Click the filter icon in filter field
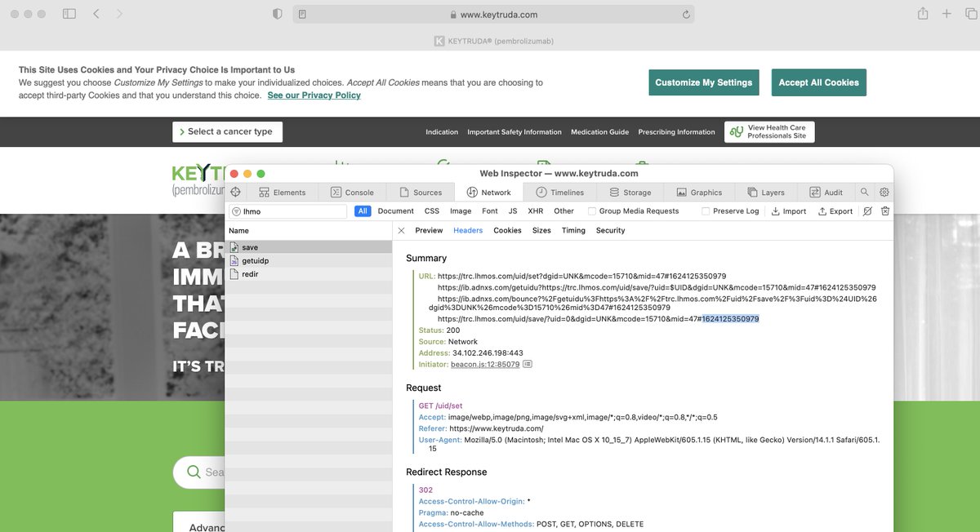The width and height of the screenshot is (980, 532). (x=236, y=211)
